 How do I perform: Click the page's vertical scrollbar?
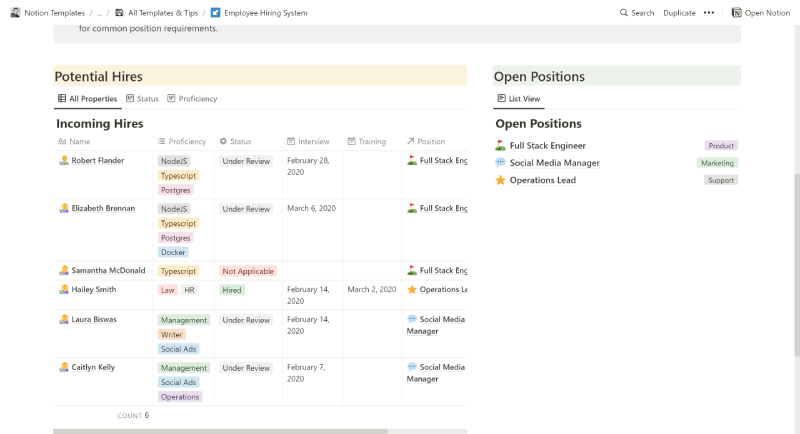(x=797, y=265)
